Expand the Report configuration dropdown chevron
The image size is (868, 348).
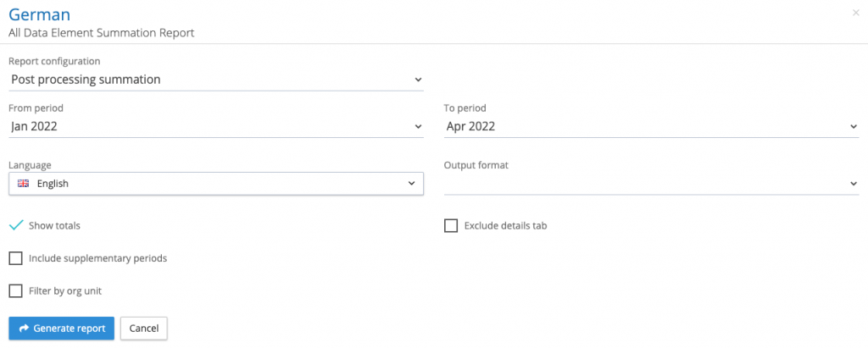point(417,80)
